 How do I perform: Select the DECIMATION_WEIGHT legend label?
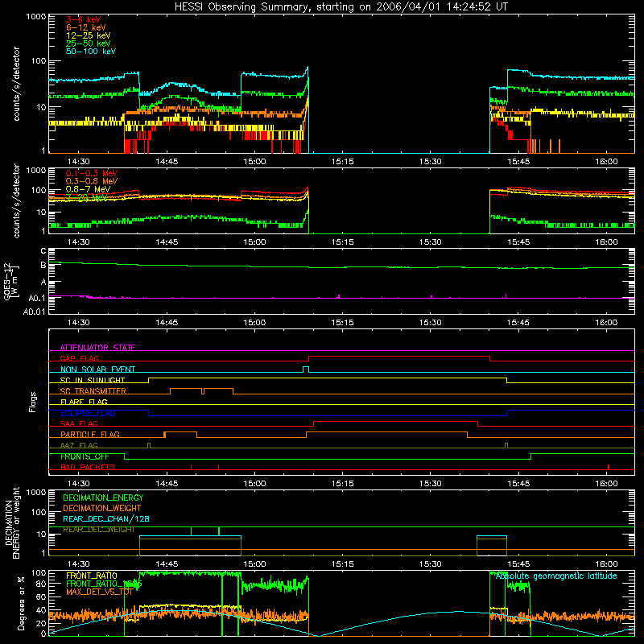tap(102, 508)
